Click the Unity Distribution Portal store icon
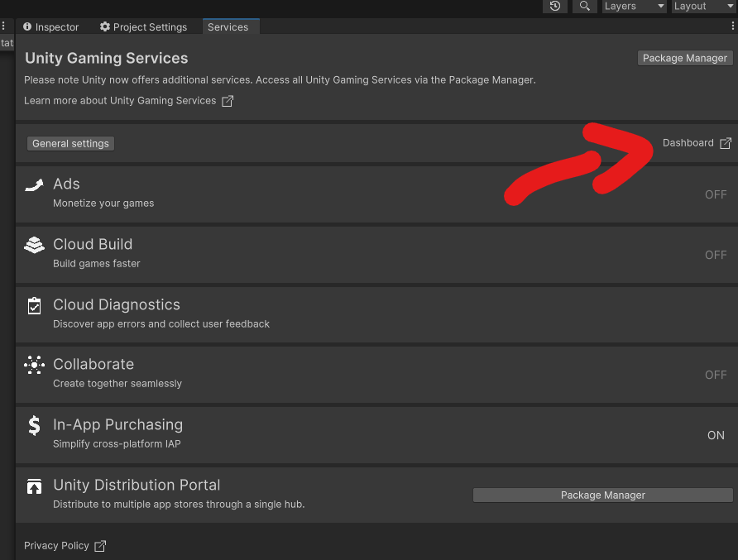This screenshot has width=738, height=560. point(34,486)
